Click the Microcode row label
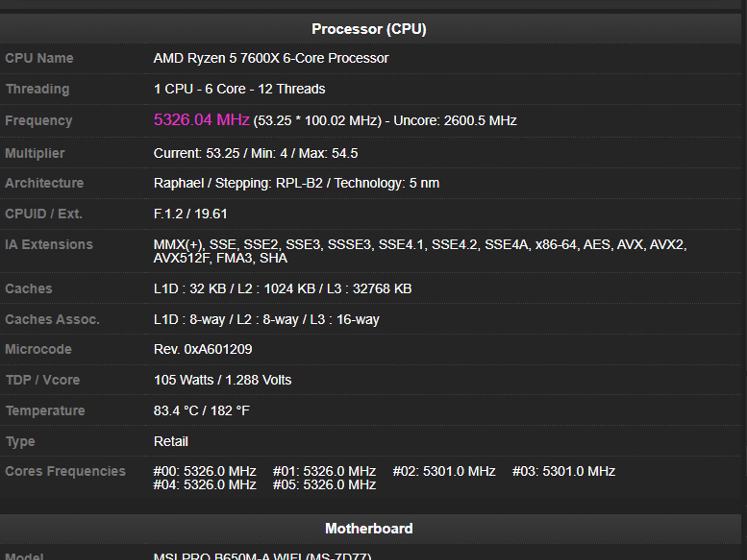Viewport: 747px width, 560px height. [x=38, y=349]
